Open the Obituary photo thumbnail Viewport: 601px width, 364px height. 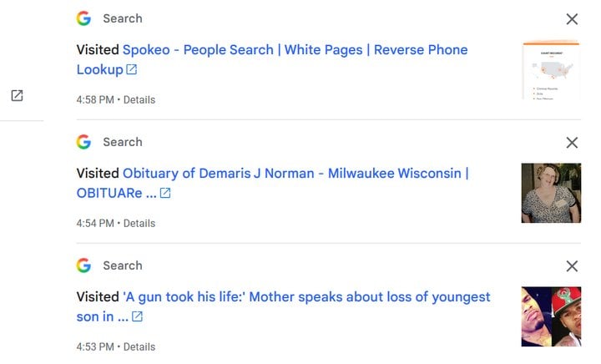(x=551, y=193)
